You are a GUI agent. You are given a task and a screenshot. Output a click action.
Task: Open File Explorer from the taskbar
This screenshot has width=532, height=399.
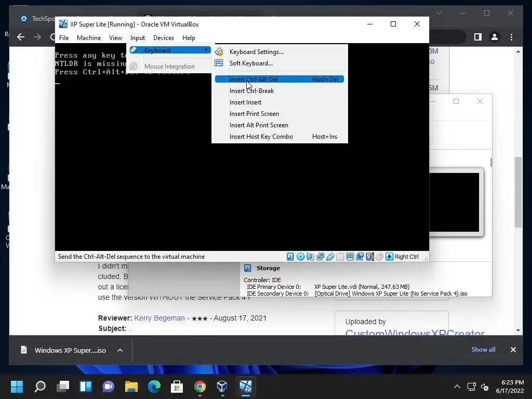click(x=131, y=386)
